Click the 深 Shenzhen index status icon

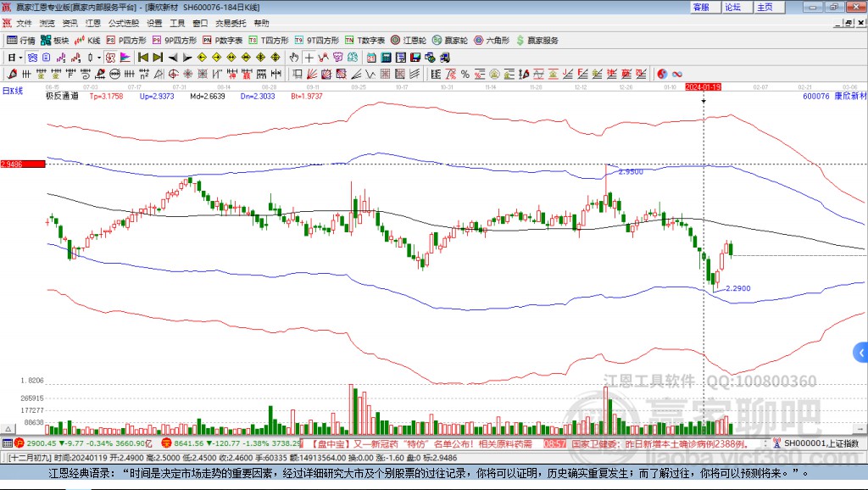pos(166,443)
